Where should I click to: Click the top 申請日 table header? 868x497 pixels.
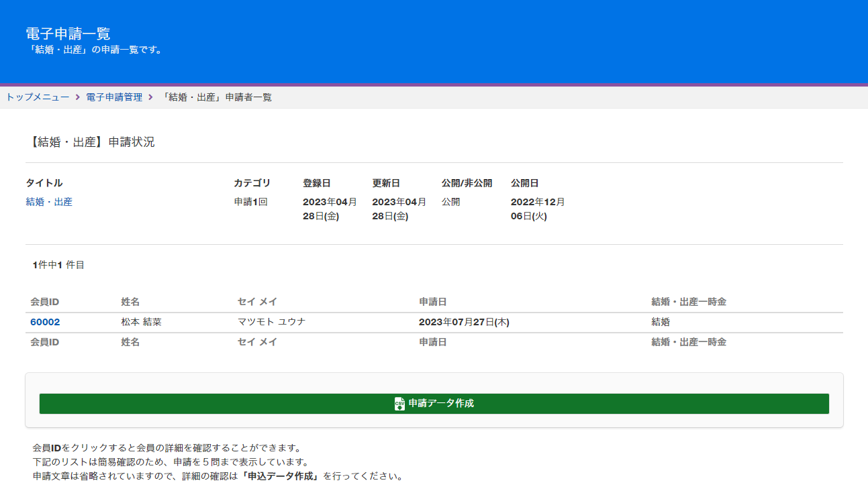433,302
